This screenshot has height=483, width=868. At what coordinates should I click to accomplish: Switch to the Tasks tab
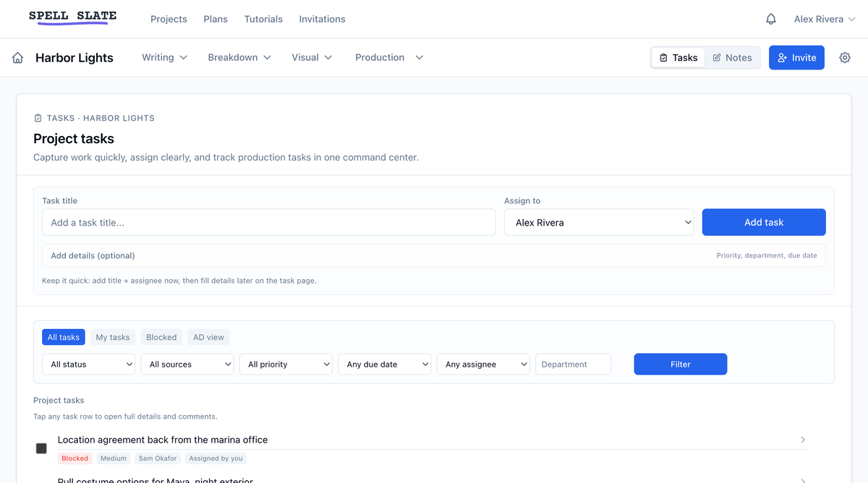point(678,58)
